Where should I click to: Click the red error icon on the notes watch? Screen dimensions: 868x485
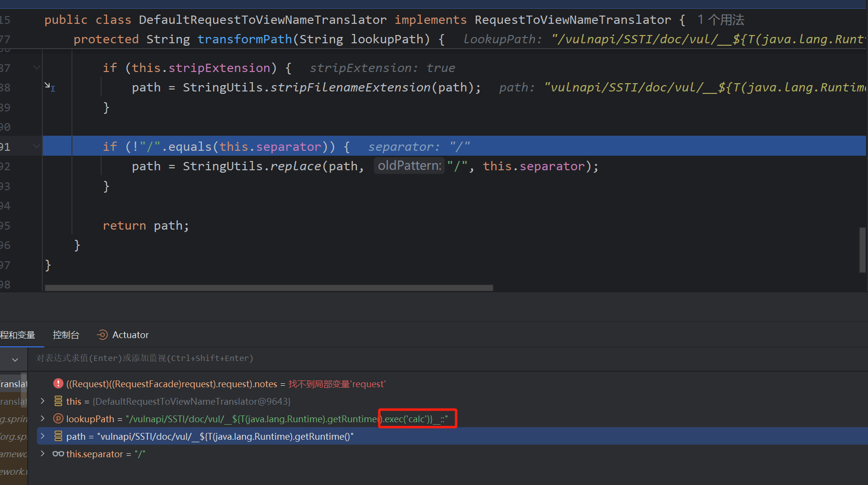[x=58, y=384]
